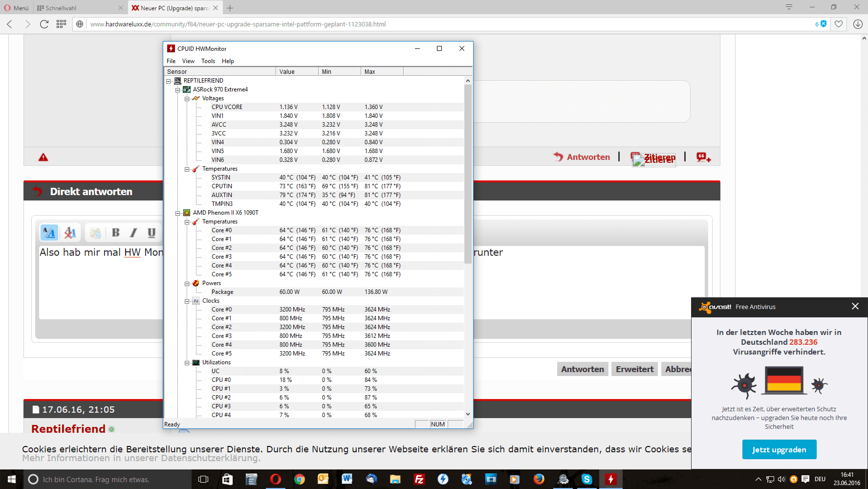Remove text formatting icon
868x489 pixels.
(x=70, y=233)
